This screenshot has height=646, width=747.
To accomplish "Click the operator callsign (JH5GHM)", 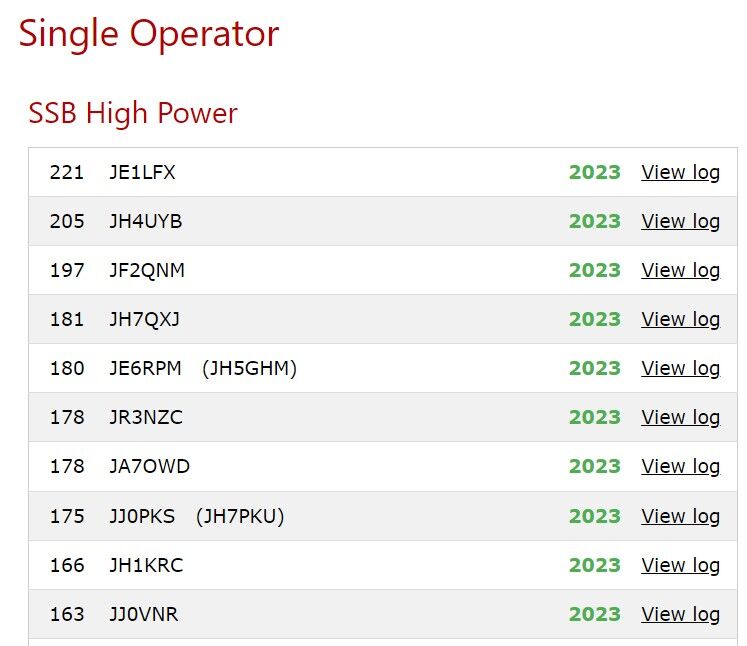I will point(249,369).
